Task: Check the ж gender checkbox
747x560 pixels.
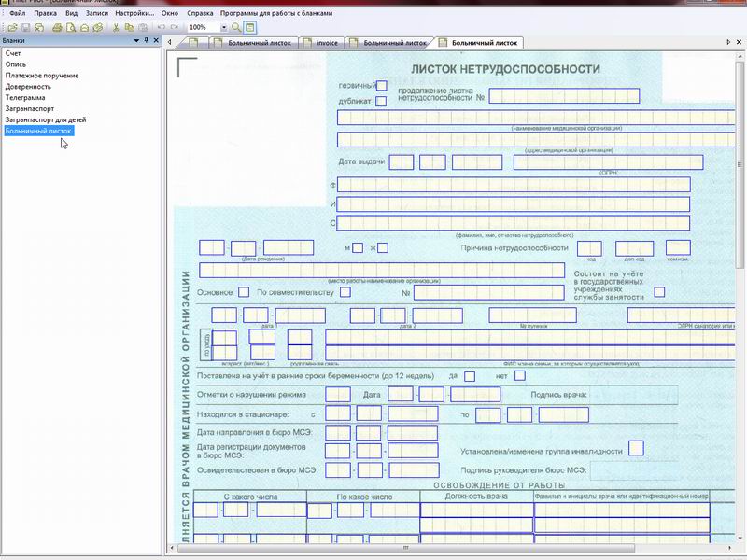Action: pos(383,247)
